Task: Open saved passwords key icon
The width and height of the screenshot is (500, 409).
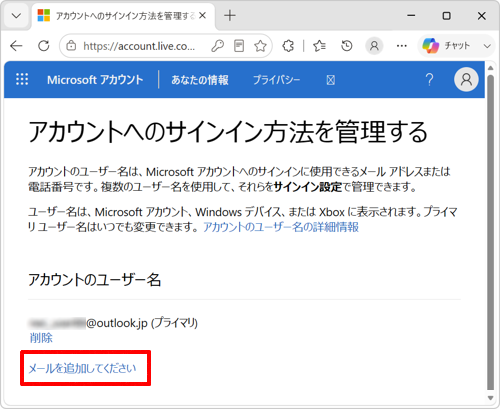Action: pos(217,46)
